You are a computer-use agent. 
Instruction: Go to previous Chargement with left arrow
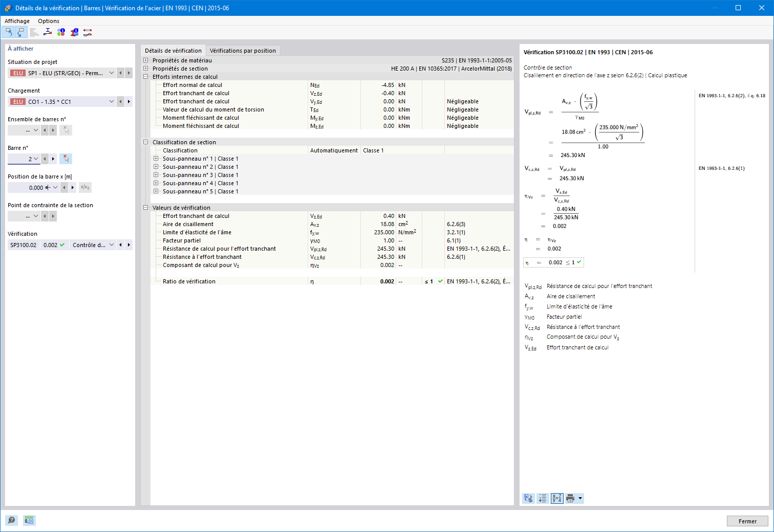click(121, 102)
